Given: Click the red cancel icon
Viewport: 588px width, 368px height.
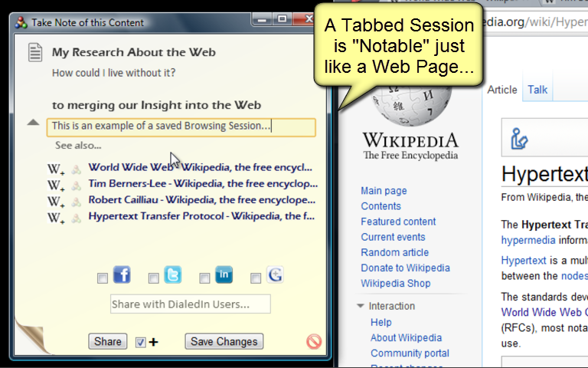Looking at the screenshot, I should click(314, 341).
